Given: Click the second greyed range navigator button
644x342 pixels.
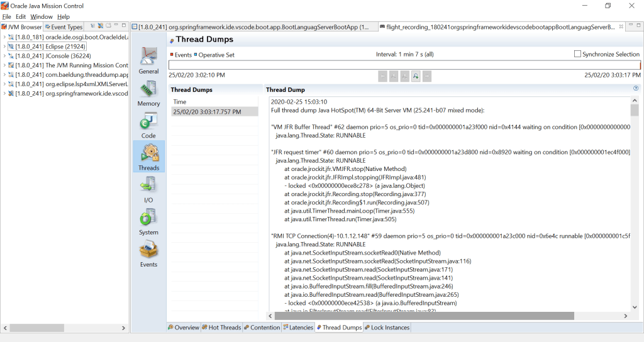Looking at the screenshot, I should point(394,76).
